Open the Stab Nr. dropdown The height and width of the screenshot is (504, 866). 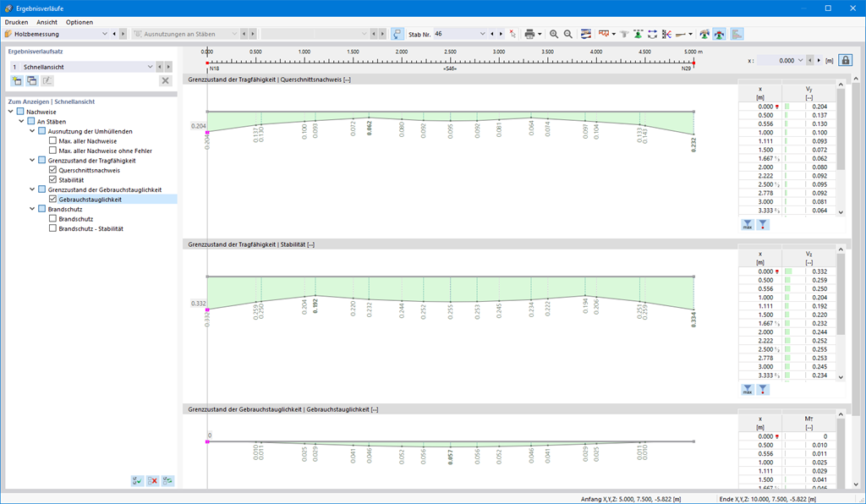pos(482,34)
